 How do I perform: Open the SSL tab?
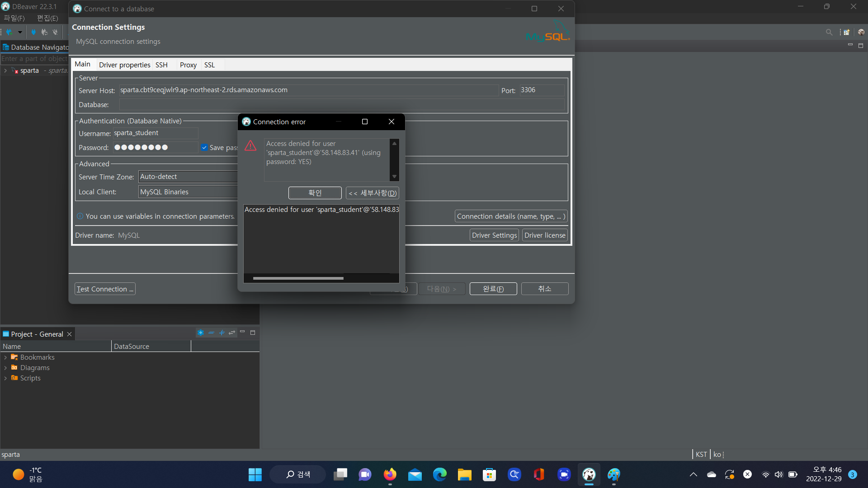(x=209, y=65)
